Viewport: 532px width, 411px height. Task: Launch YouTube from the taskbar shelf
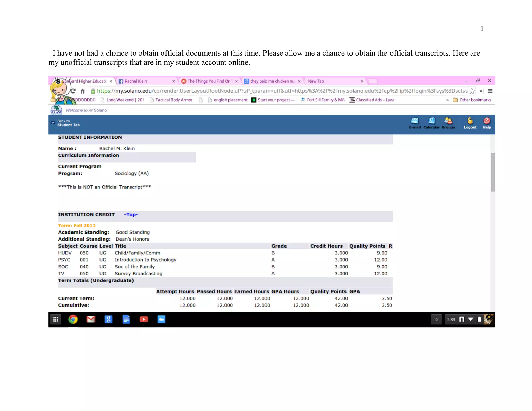tap(144, 319)
